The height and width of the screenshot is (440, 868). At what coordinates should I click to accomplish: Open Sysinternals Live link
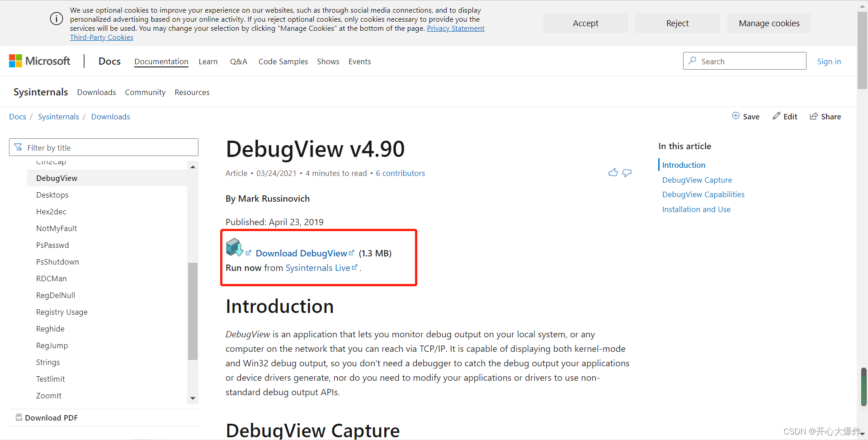click(x=317, y=267)
